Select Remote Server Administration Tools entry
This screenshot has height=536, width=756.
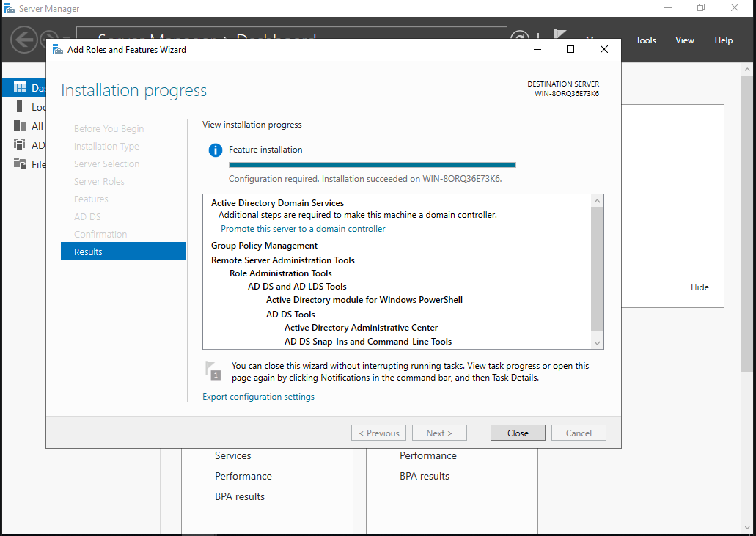tap(282, 260)
